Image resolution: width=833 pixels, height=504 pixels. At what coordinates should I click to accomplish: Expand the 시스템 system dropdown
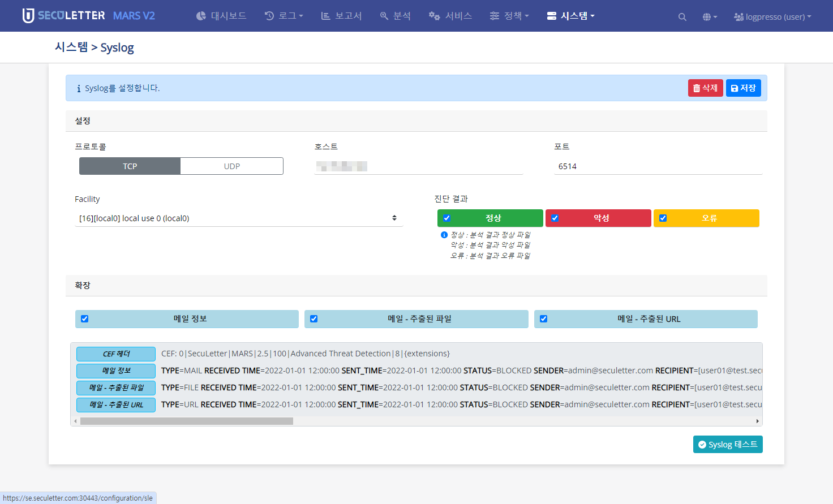[x=571, y=16]
